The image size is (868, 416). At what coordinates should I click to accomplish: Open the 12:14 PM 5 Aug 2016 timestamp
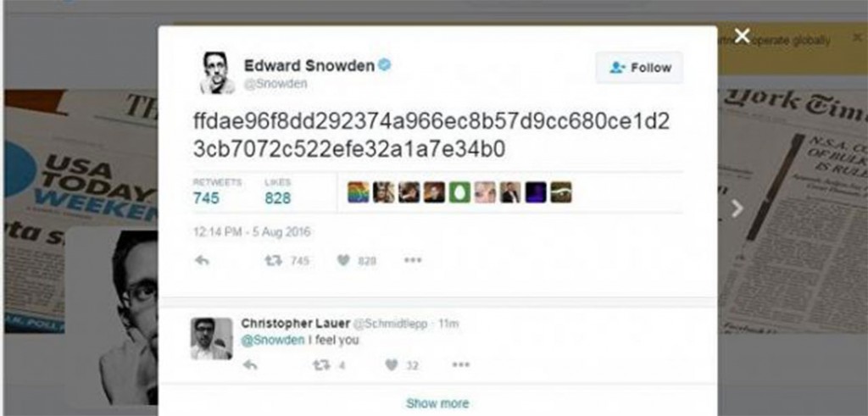(x=252, y=232)
